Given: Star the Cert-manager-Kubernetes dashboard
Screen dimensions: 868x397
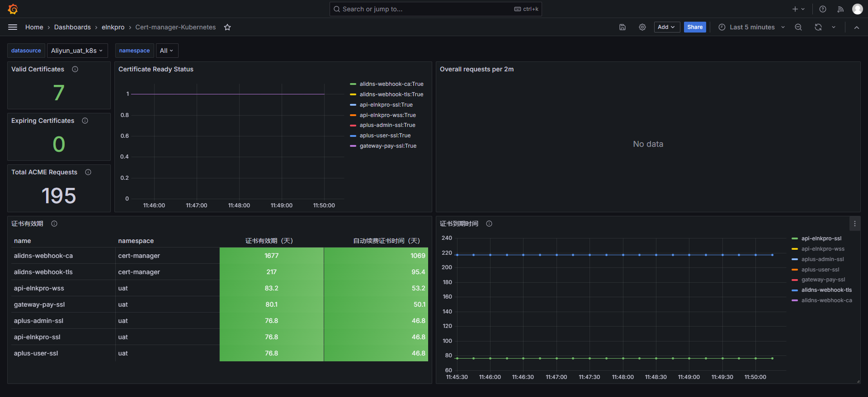Looking at the screenshot, I should click(x=227, y=27).
